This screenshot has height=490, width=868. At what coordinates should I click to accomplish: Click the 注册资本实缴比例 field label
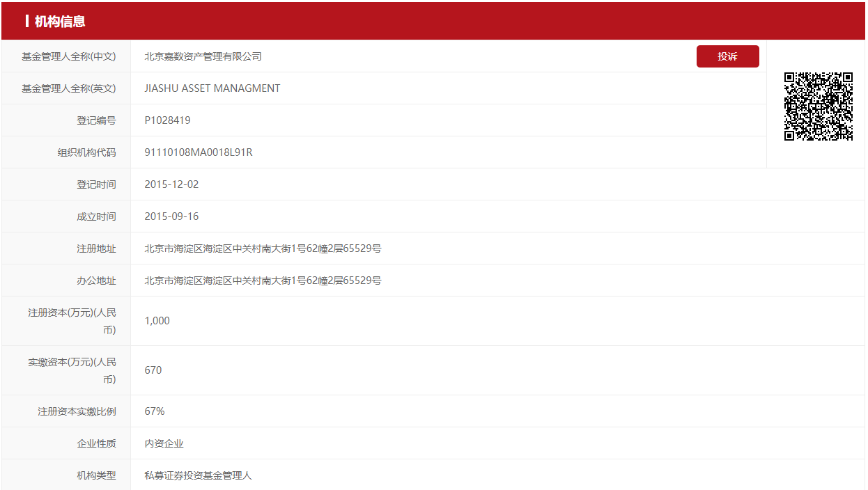click(x=77, y=411)
